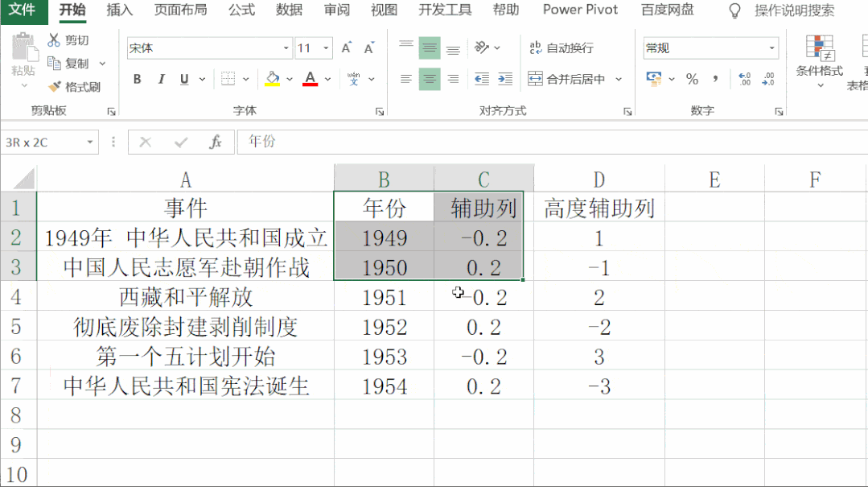Apply yellow fill color bucket
This screenshot has width=868, height=487.
[273, 79]
